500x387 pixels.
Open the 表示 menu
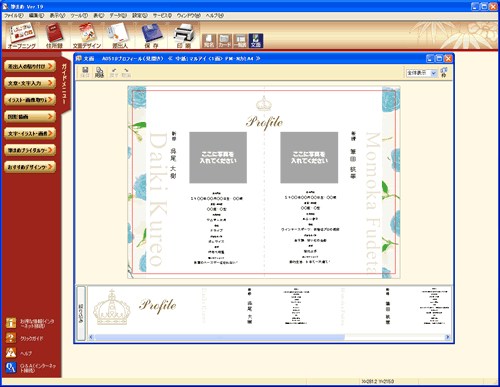[x=57, y=15]
